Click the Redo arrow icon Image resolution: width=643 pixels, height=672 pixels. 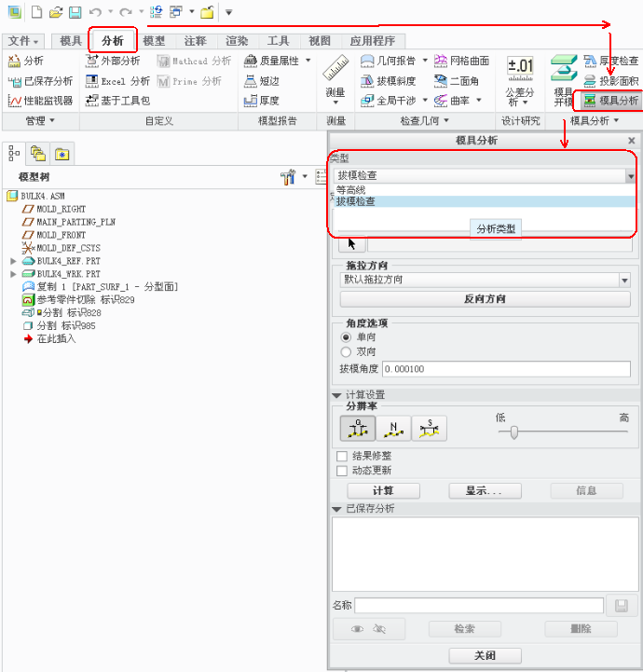(126, 12)
